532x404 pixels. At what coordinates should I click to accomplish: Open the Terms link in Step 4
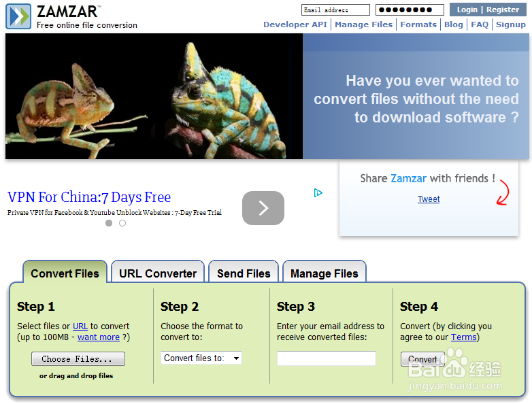tap(463, 337)
